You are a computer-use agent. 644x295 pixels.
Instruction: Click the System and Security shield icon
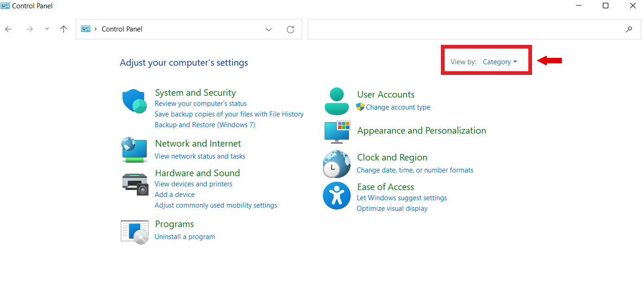(x=135, y=101)
